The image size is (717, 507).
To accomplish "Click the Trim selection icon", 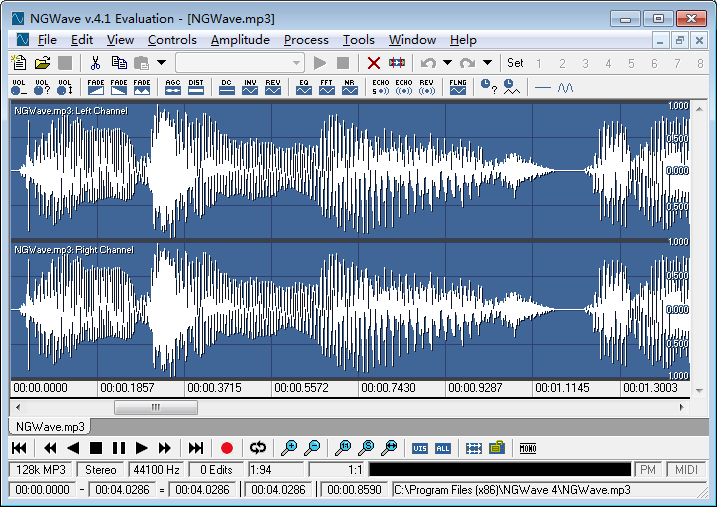I will (396, 63).
